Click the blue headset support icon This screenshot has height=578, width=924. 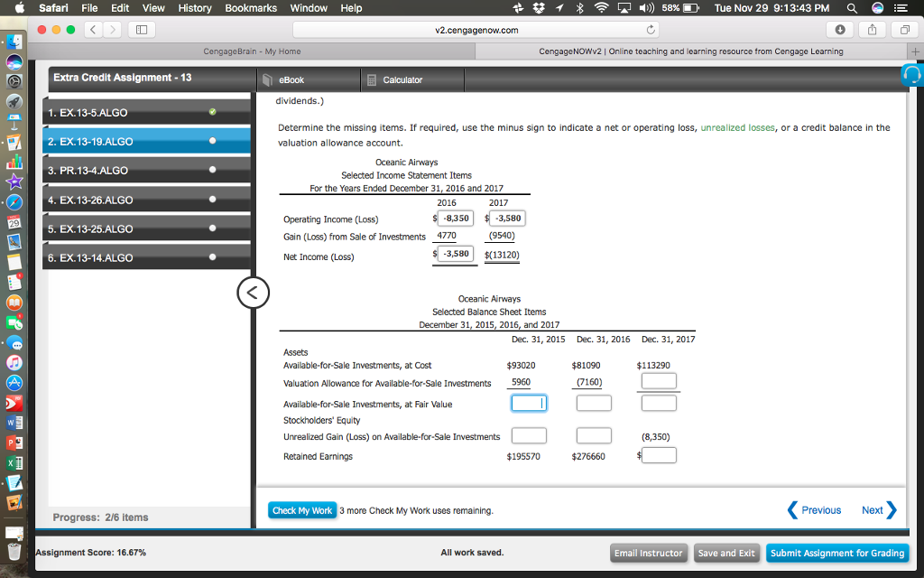(911, 76)
